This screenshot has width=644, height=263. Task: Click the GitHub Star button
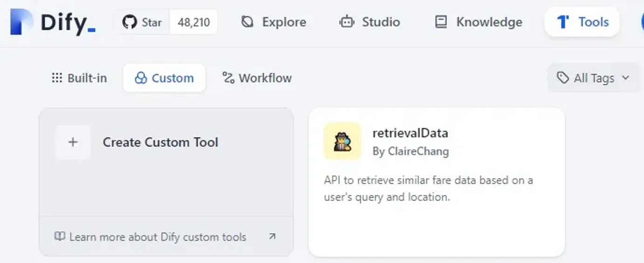tap(142, 22)
